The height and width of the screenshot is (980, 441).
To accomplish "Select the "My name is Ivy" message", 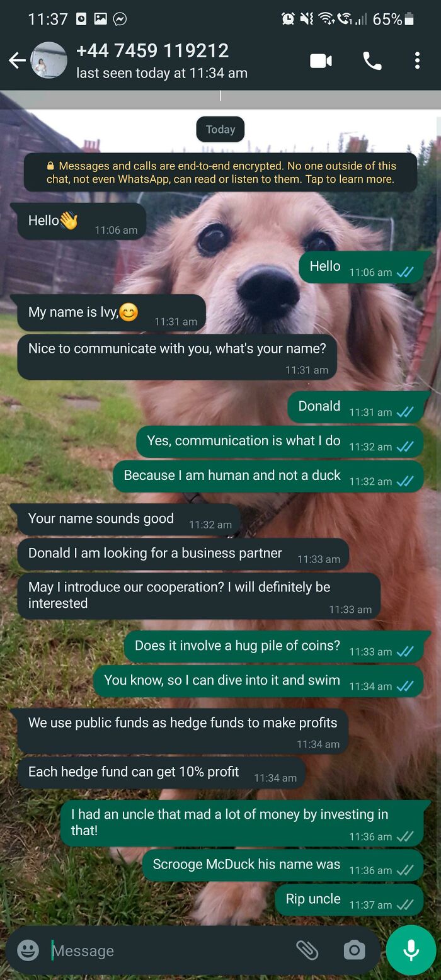I will [x=112, y=312].
